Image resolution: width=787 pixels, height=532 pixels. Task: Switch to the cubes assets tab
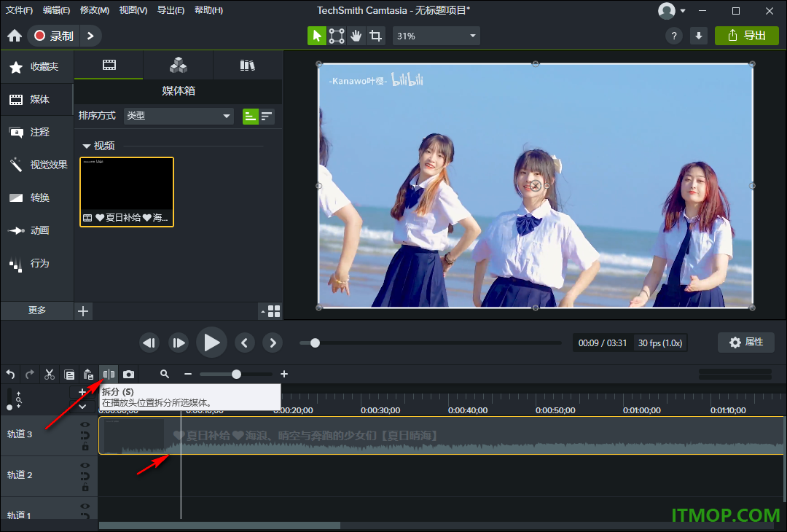coord(179,66)
